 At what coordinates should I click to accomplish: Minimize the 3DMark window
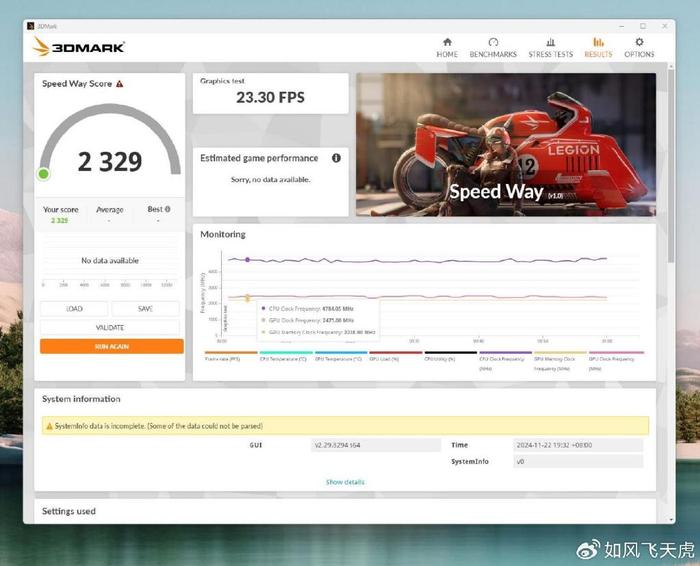click(621, 26)
